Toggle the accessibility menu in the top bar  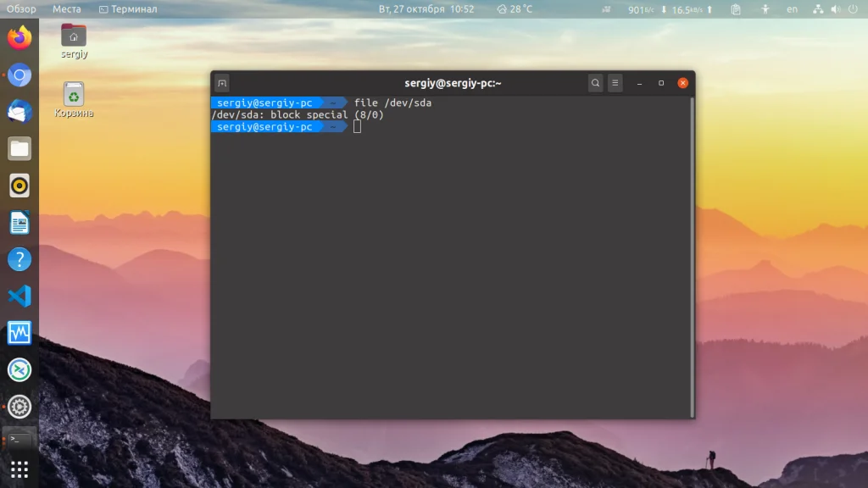(x=765, y=8)
